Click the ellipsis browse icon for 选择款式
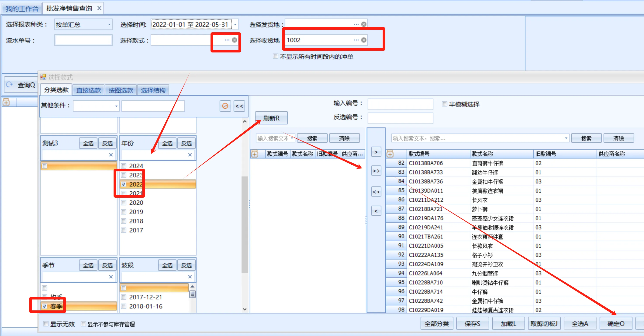 [227, 40]
